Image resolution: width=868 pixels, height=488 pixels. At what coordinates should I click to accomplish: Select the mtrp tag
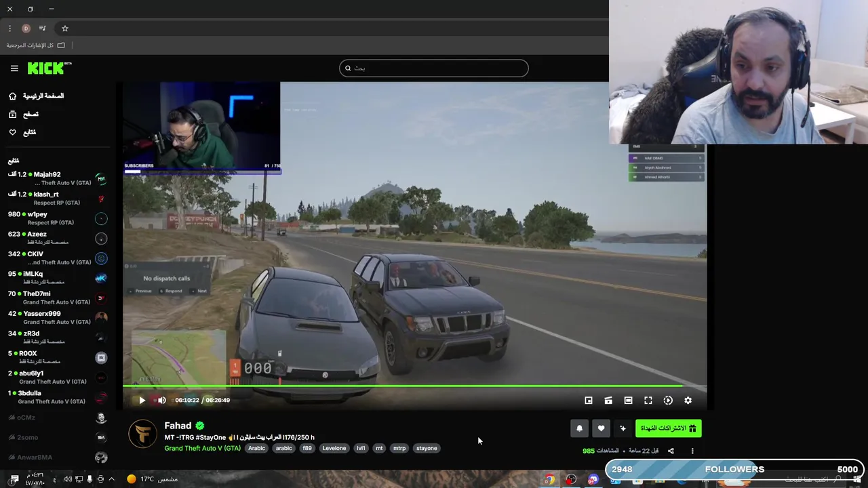point(399,448)
